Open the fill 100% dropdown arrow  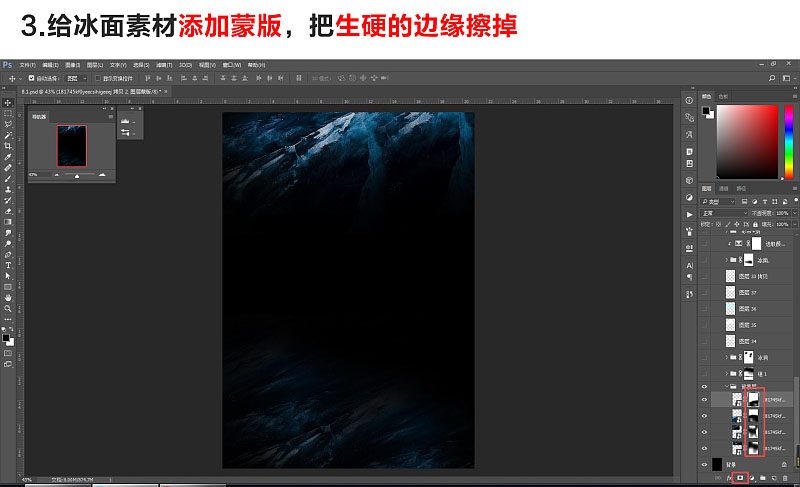pos(794,224)
